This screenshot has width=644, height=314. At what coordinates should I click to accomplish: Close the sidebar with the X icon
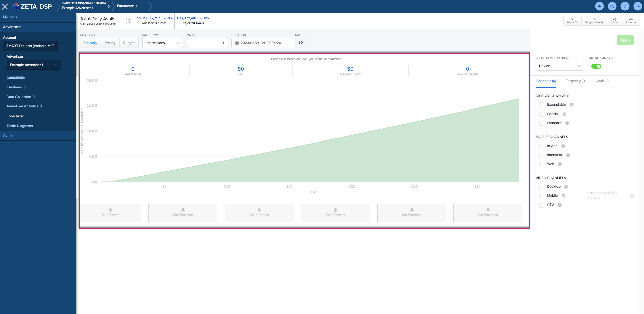[5, 6]
